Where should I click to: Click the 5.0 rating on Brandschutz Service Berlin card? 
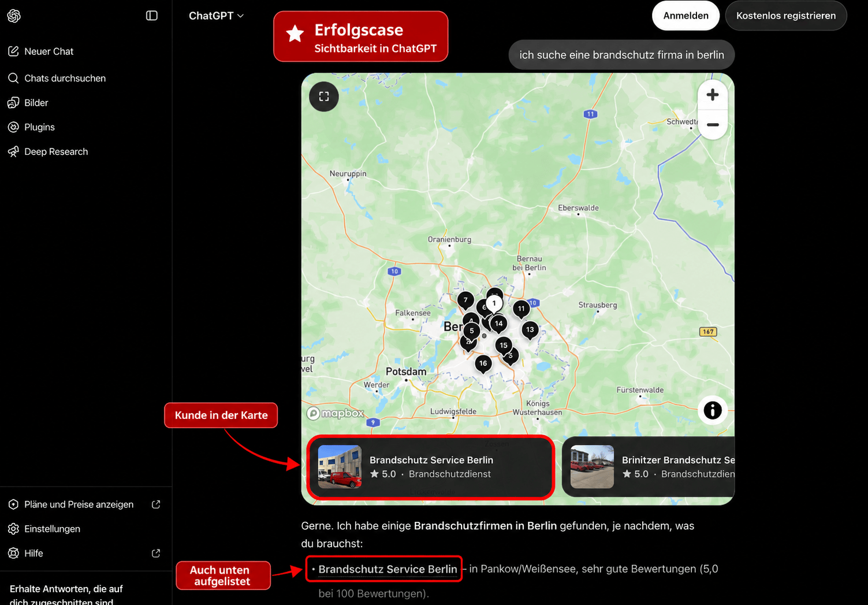click(x=383, y=474)
